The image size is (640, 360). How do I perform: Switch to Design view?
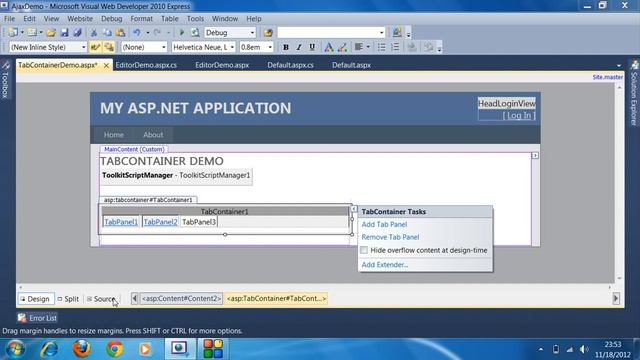coord(35,299)
